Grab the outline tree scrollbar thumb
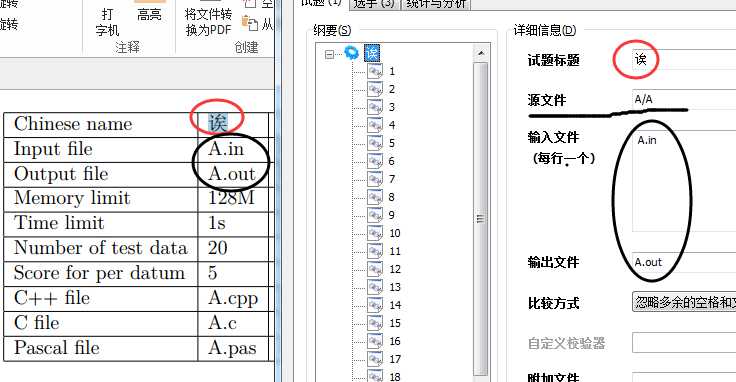Screen dimensions: 736x382 click(x=481, y=218)
